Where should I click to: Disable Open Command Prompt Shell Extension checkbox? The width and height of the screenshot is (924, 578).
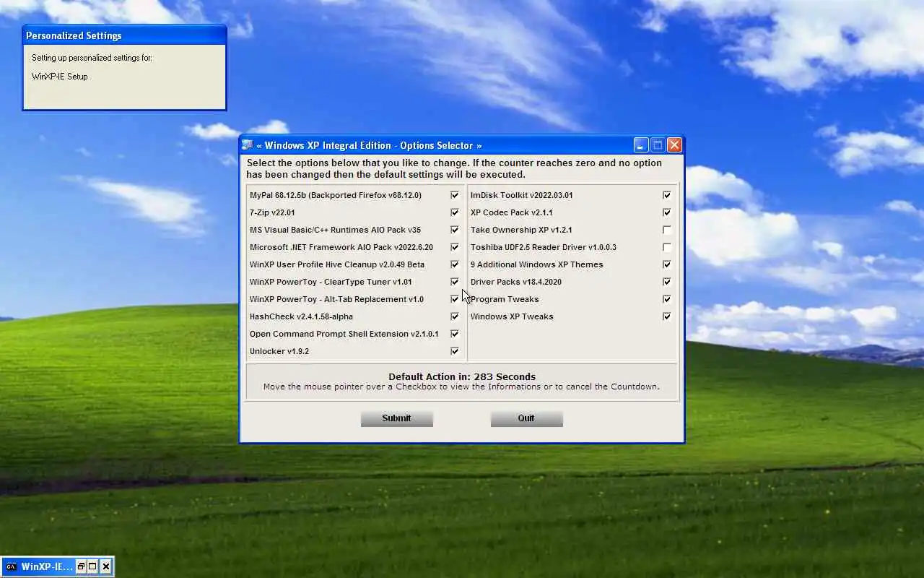[x=455, y=334]
